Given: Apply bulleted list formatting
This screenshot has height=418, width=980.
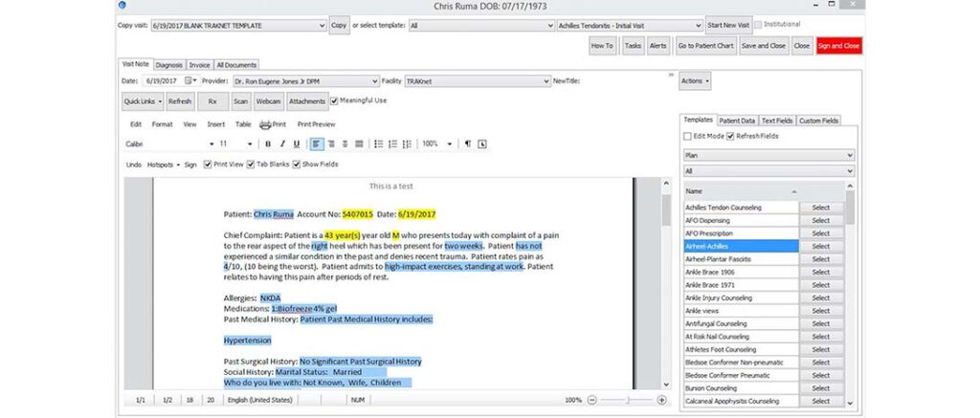Looking at the screenshot, I should pos(379,144).
